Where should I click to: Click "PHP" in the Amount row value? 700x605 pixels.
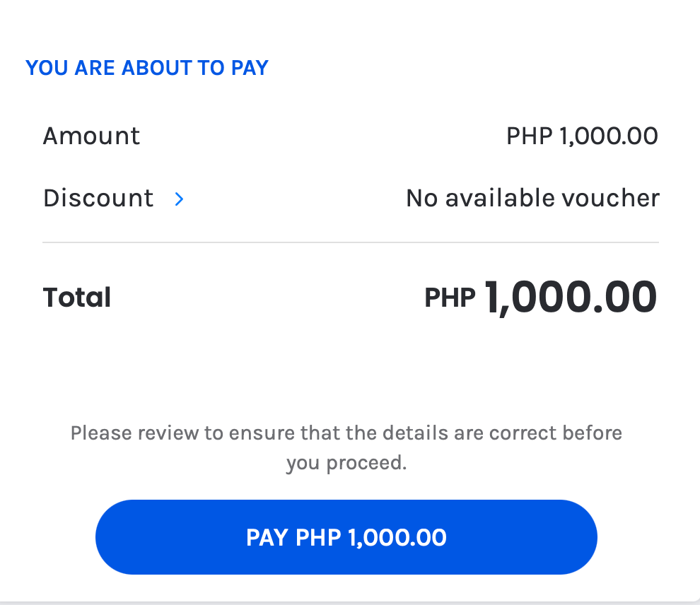click(529, 136)
